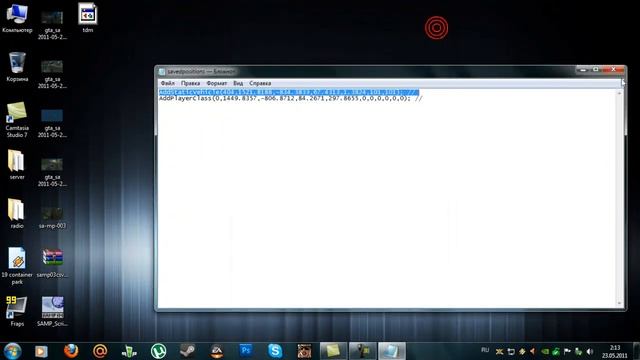Select gta_sa screenshot beside Корзина icon
The image size is (640, 360).
(x=52, y=74)
